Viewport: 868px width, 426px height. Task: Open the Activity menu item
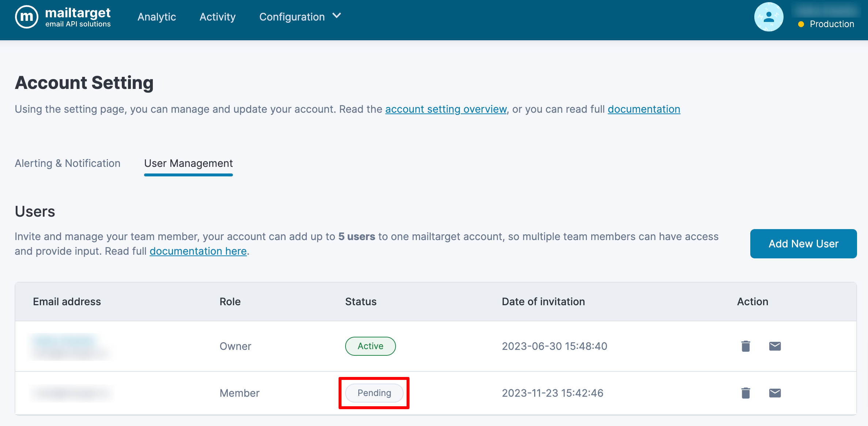(217, 17)
